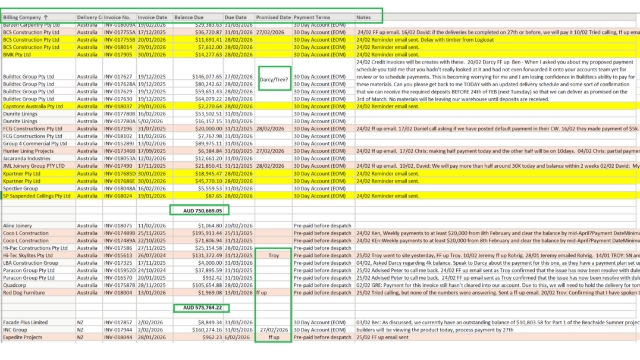640x360 pixels.
Task: Click the notes cell in BMK Pty Ltd row
Action: (x=497, y=54)
